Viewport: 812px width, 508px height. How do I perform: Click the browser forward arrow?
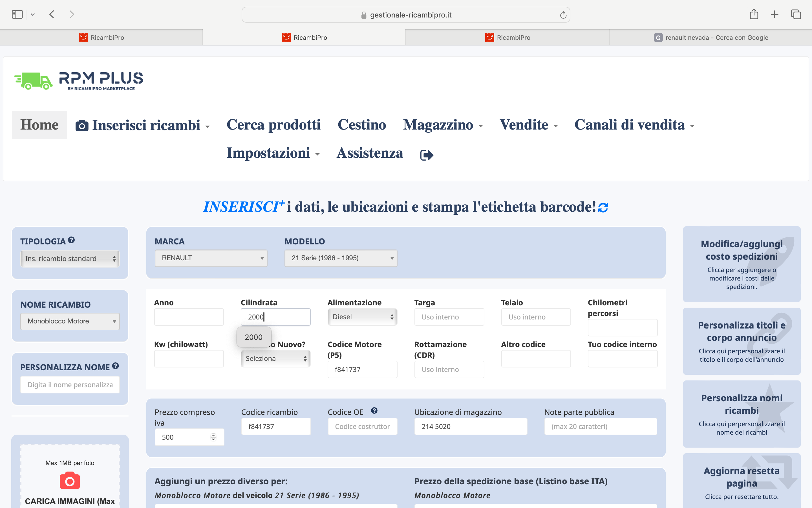71,14
